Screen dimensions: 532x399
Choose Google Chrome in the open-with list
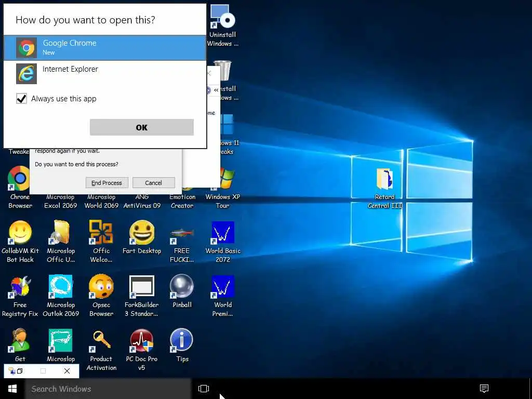pos(105,48)
